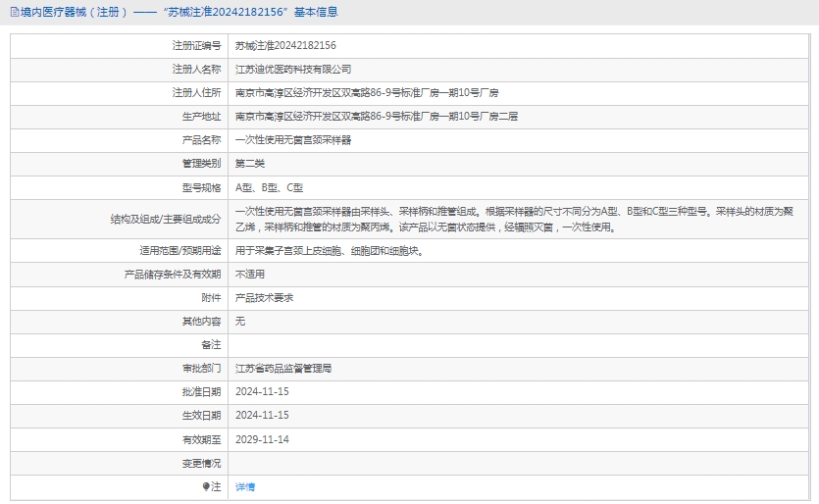Image resolution: width=819 pixels, height=504 pixels.
Task: Click the 注册证编号 row label
Action: [196, 46]
